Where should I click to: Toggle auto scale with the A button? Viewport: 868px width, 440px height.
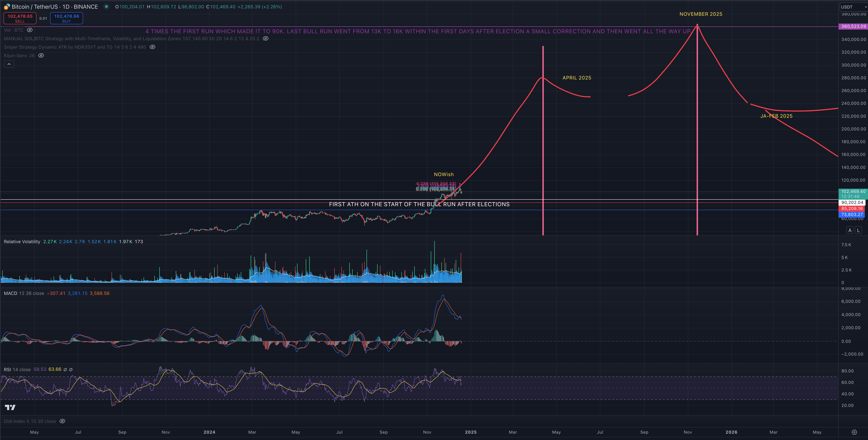click(x=850, y=230)
